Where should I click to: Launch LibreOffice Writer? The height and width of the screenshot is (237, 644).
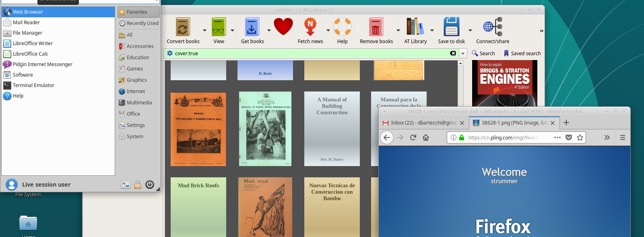[x=58, y=43]
